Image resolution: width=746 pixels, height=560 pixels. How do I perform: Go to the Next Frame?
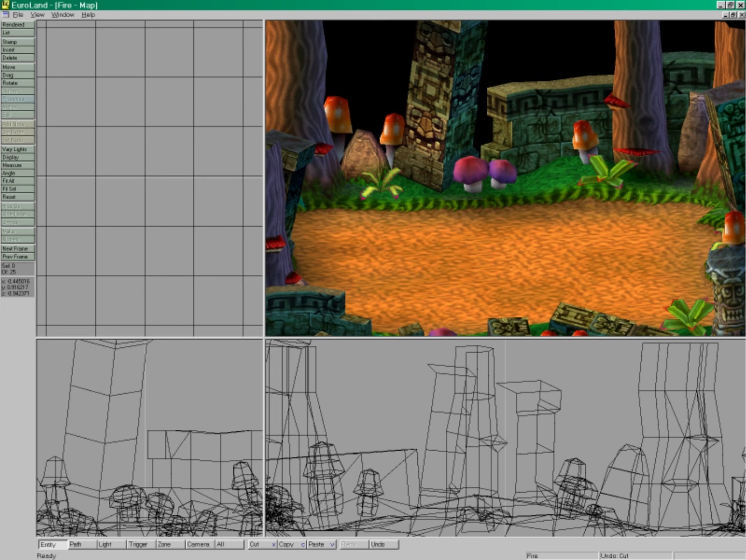point(18,248)
